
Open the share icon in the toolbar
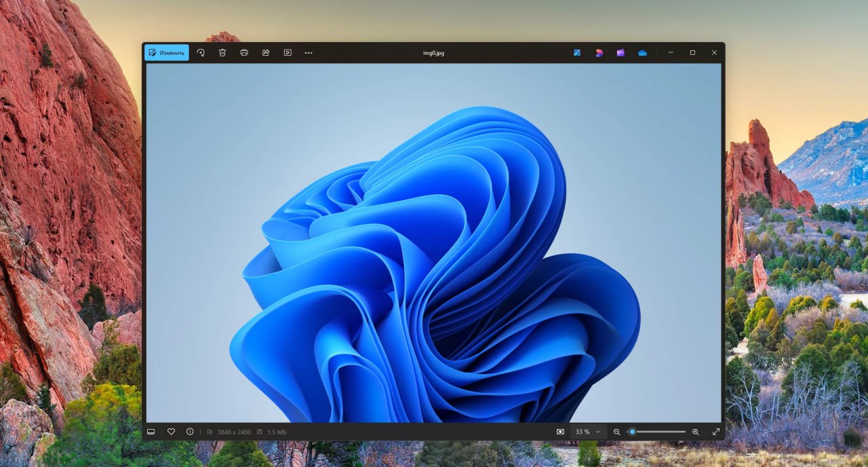[x=266, y=53]
